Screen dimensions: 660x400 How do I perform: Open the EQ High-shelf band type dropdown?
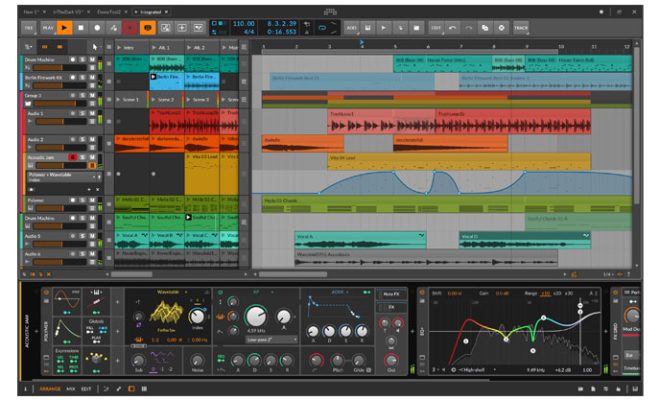[x=478, y=370]
